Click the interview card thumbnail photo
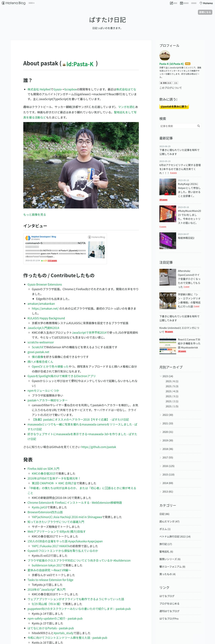Viewport: 215px width, 644px height. point(96,249)
